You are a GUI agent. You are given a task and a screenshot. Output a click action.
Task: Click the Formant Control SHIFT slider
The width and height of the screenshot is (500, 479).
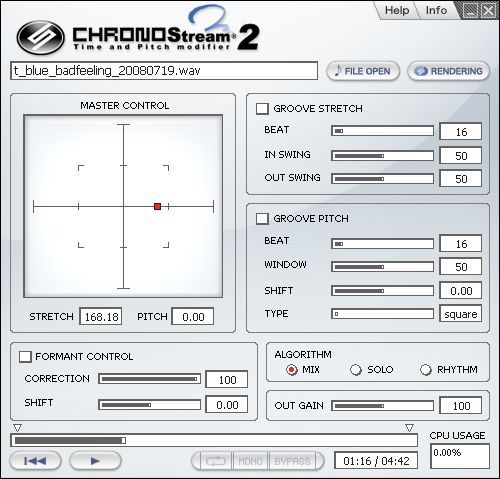pos(149,405)
